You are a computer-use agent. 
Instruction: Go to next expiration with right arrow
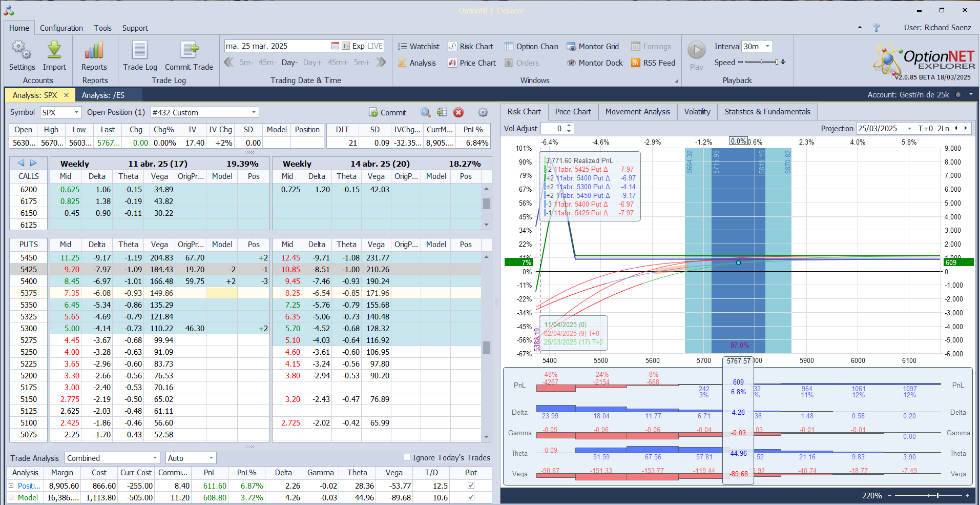coord(33,163)
